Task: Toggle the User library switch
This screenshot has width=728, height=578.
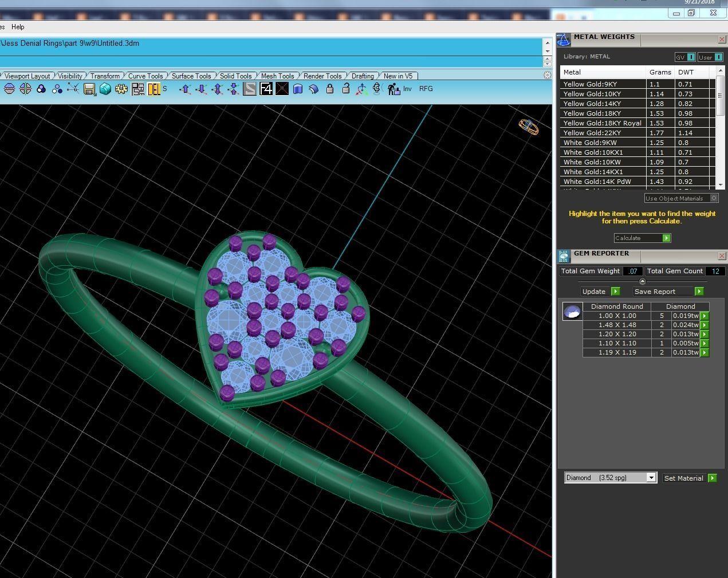Action: 710,57
